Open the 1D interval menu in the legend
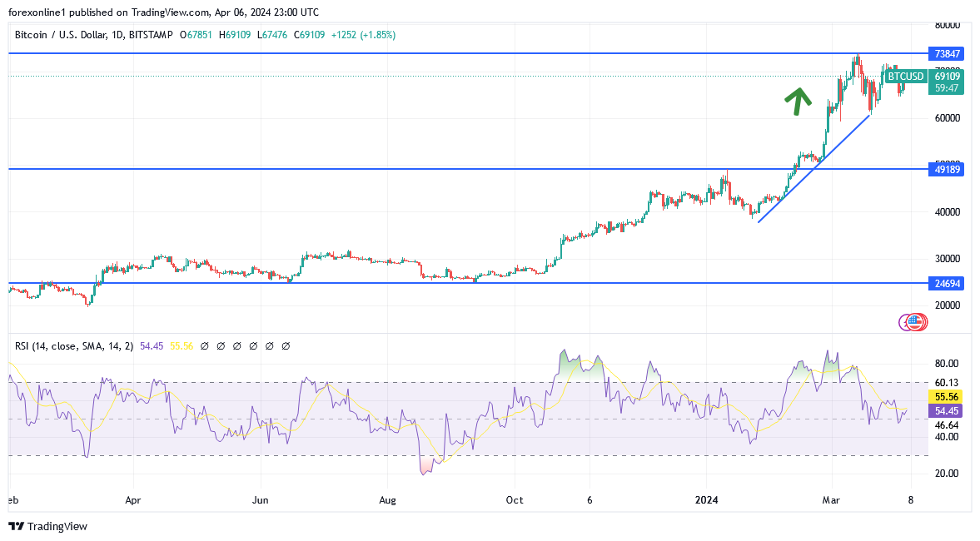This screenshot has width=980, height=541. (119, 35)
